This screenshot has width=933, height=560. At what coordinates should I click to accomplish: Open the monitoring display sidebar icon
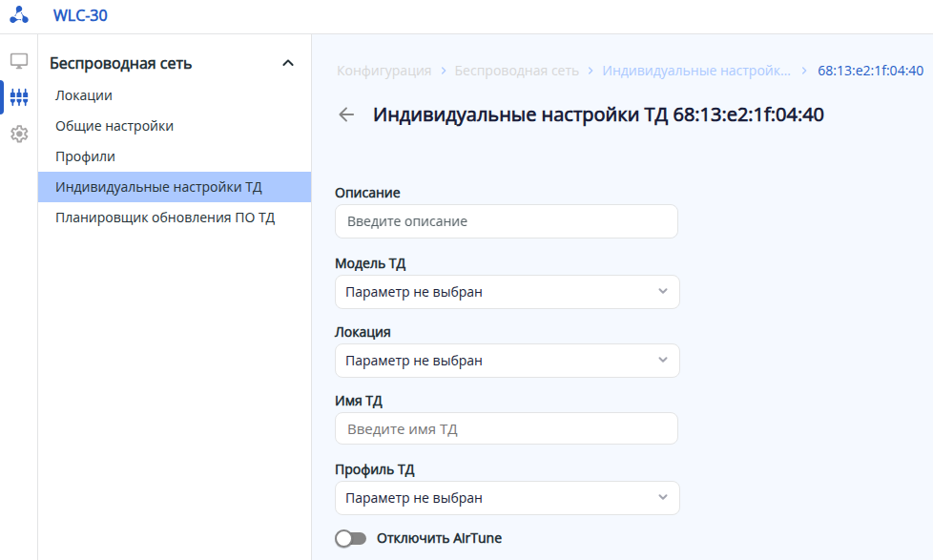[x=19, y=61]
